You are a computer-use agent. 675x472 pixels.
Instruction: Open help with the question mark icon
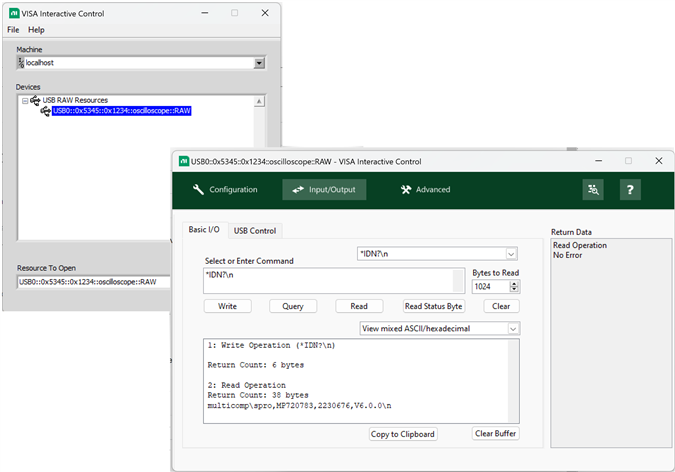tap(630, 189)
